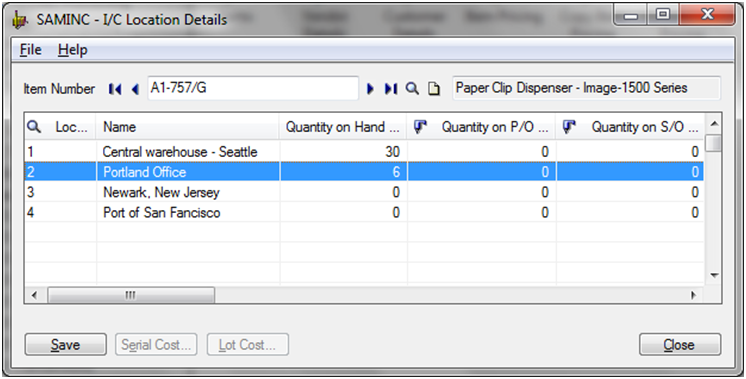Click the Quantity on Hand column header
746x379 pixels.
click(343, 127)
